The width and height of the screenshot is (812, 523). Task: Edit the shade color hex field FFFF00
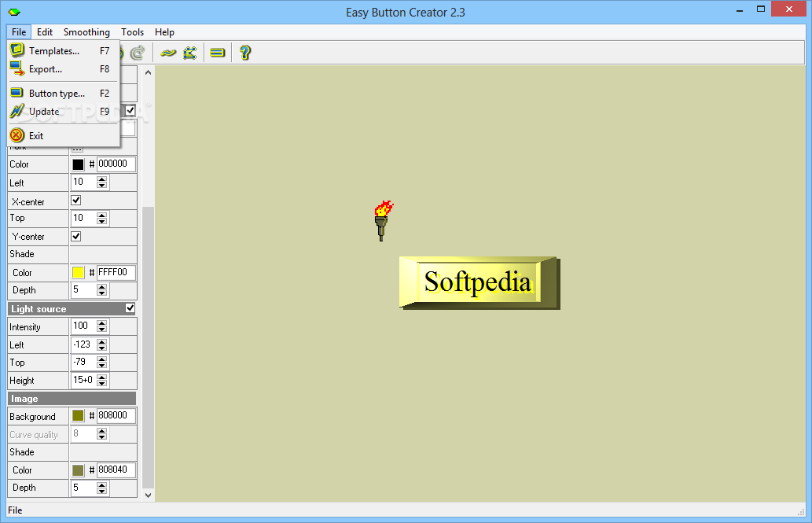[116, 272]
